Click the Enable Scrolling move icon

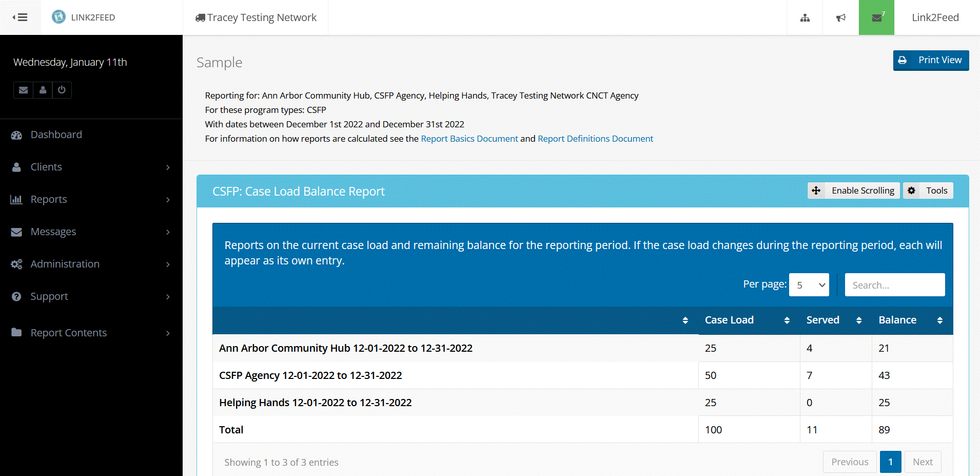click(x=816, y=190)
